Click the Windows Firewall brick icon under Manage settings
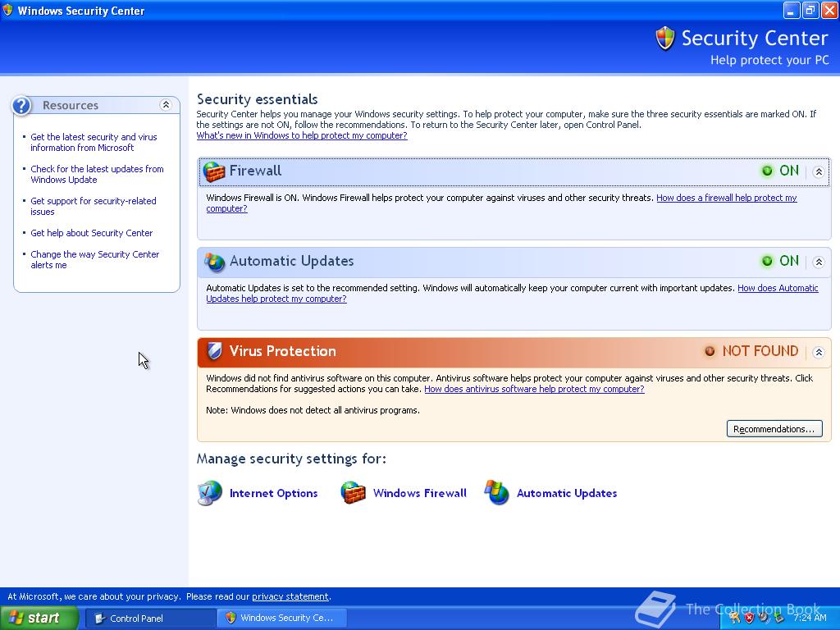This screenshot has height=630, width=840. tap(353, 493)
